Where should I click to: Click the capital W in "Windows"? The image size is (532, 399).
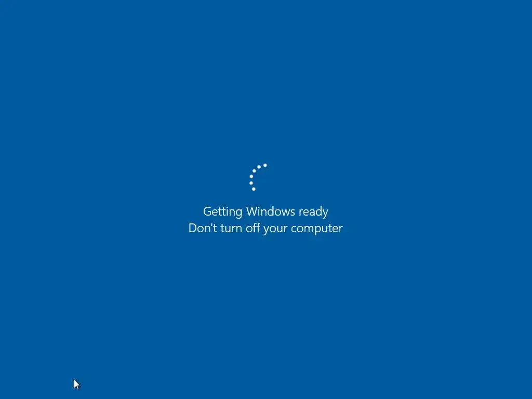click(252, 211)
